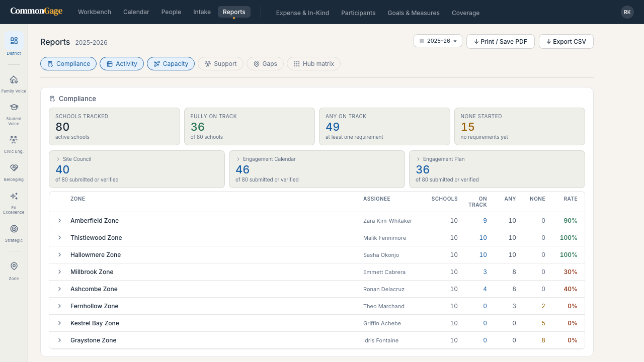
Task: Click assignee Ronan Delacruz
Action: (384, 289)
